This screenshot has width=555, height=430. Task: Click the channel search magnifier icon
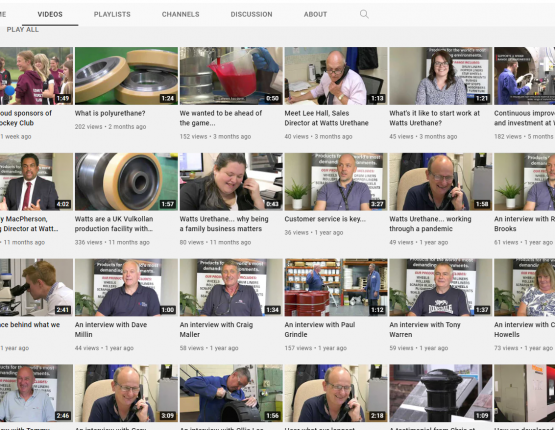[x=364, y=14]
